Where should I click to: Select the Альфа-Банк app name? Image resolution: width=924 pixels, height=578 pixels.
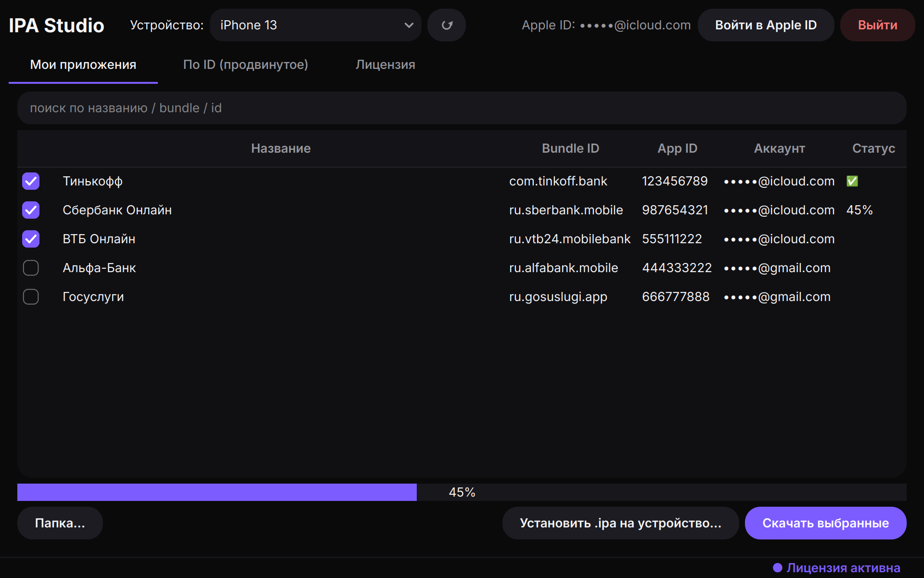tap(99, 268)
